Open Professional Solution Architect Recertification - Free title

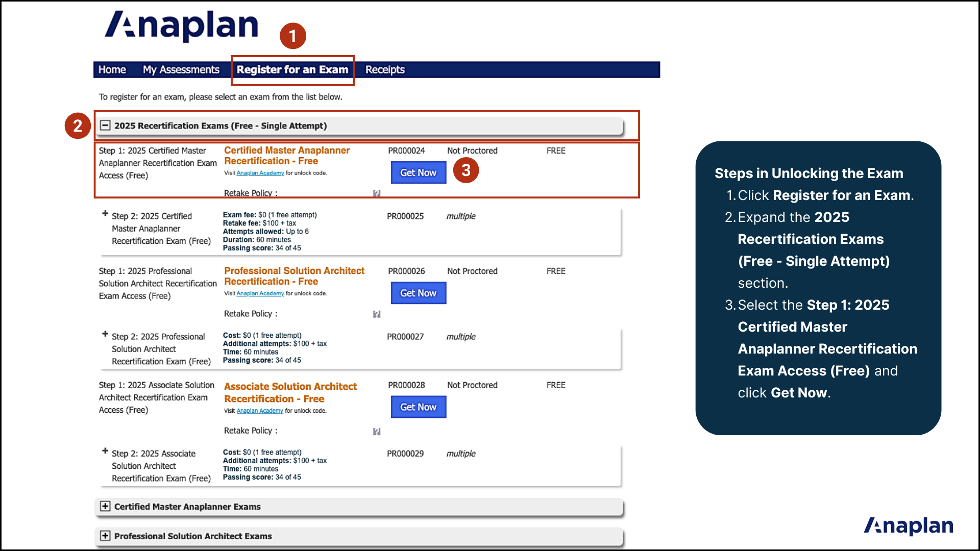pos(294,276)
